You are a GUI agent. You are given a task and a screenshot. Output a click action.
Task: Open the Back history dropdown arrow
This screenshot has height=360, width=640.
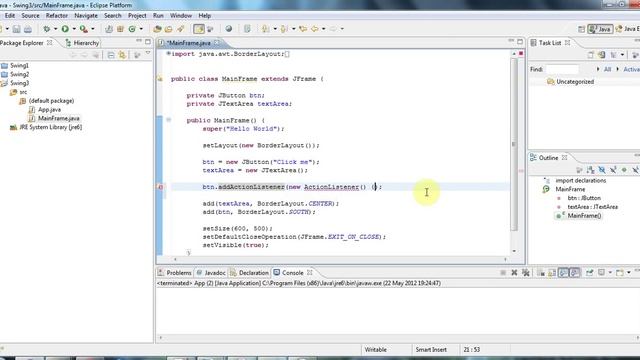pyautogui.click(x=323, y=29)
